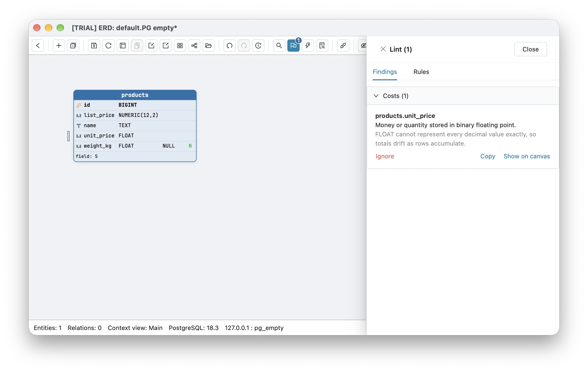Click the undo arrow icon

(x=230, y=46)
